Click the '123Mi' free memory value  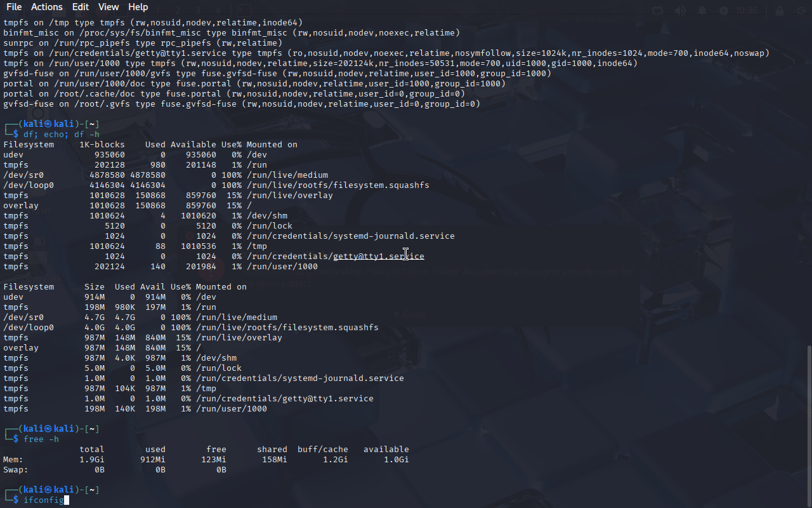(214, 460)
